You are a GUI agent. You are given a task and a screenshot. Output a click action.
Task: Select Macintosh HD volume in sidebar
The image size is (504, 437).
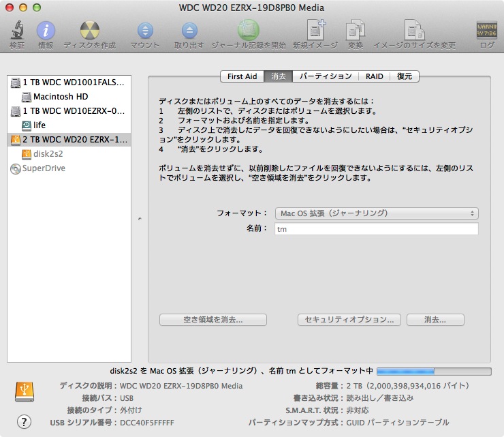click(60, 97)
